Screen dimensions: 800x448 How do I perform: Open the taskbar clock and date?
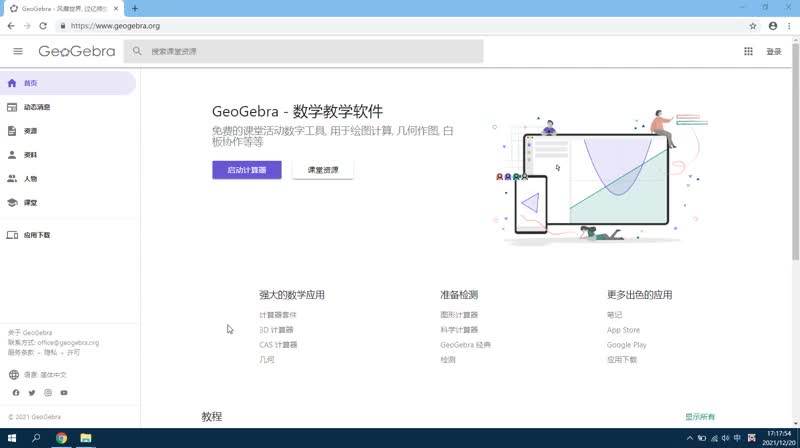[779, 438]
